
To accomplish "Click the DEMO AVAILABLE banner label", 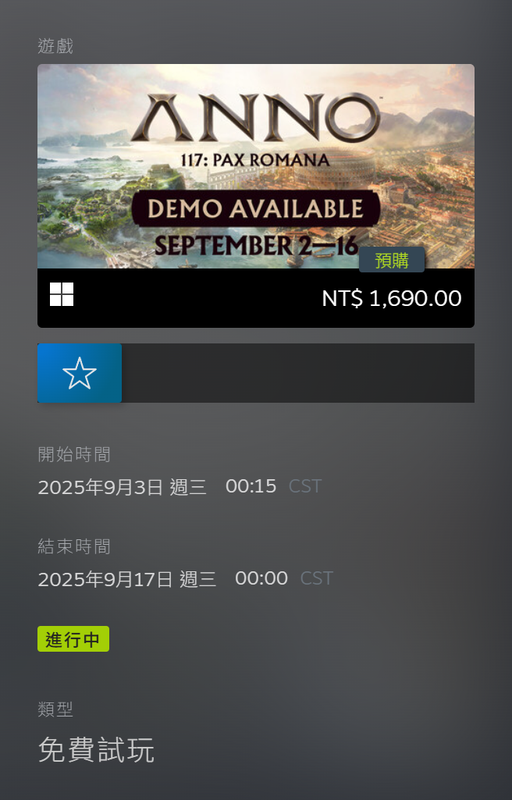I will [x=256, y=209].
